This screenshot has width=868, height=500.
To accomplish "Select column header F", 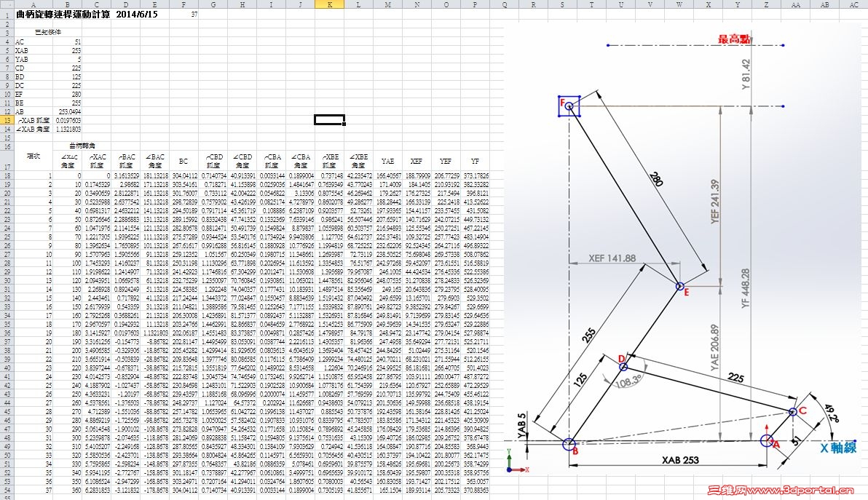I will (184, 4).
